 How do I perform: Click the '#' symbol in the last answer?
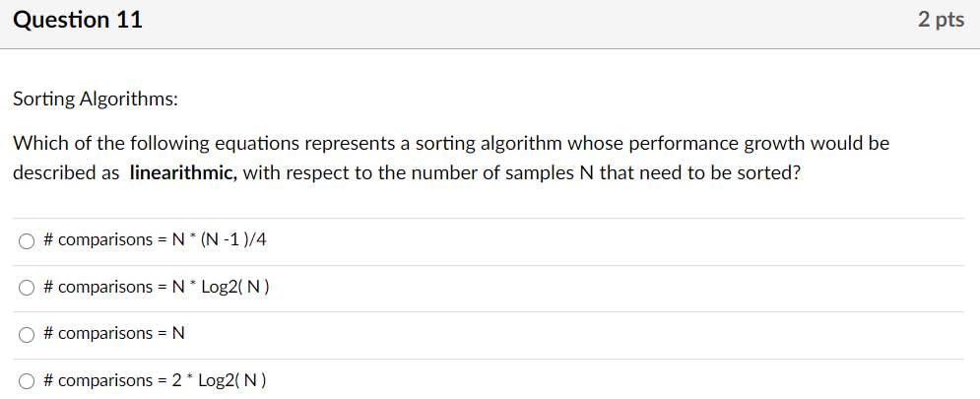48,380
